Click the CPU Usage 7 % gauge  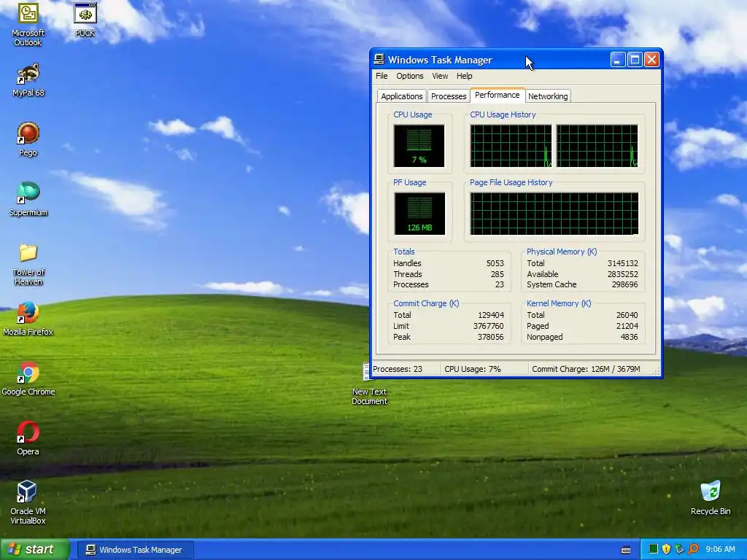(419, 146)
